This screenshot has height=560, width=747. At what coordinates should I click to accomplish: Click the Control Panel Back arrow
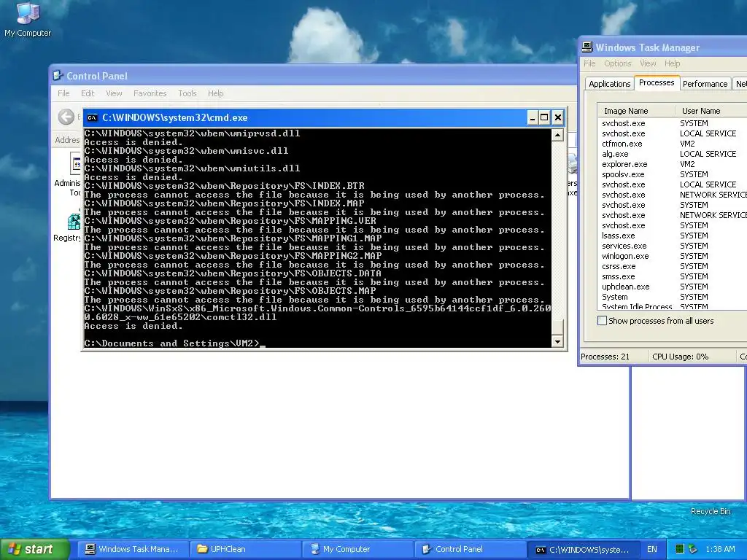pos(66,117)
